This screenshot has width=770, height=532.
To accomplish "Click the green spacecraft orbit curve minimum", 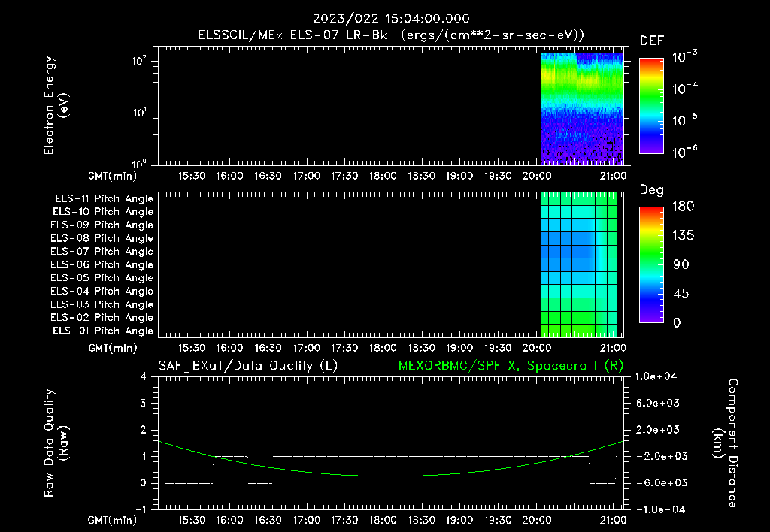I will pos(390,476).
